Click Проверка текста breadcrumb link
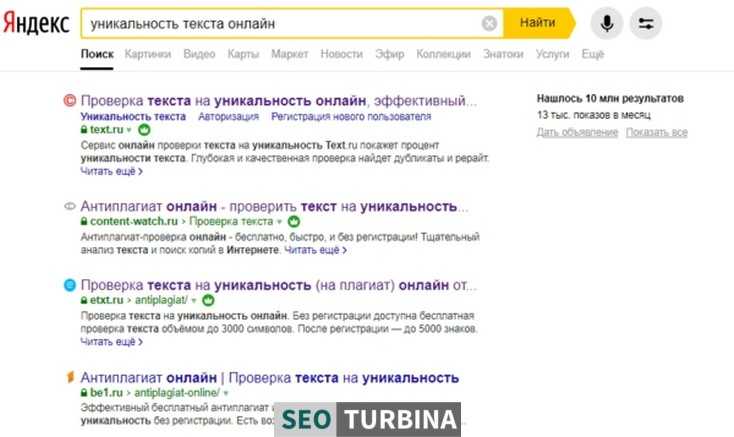 [231, 221]
